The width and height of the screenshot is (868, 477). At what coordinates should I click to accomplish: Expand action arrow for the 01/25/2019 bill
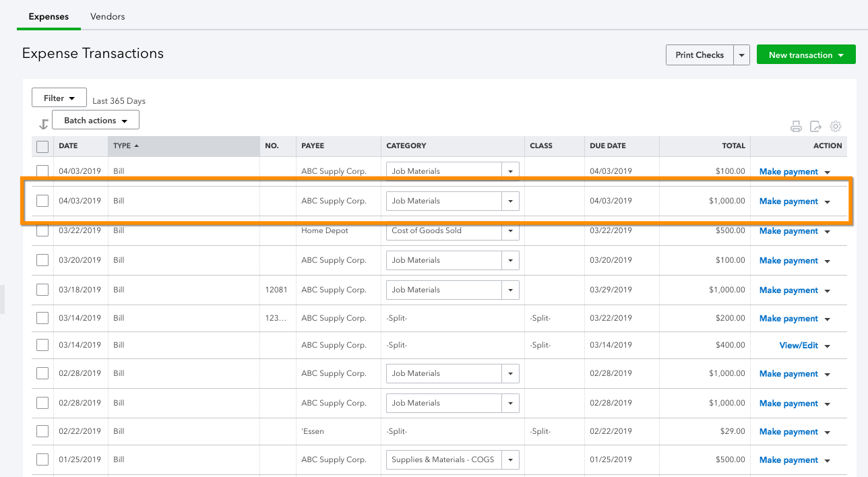pyautogui.click(x=827, y=461)
